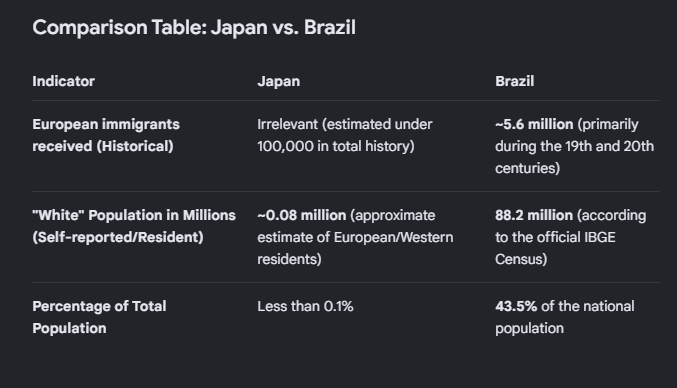
Task: Click the European immigrants received row label
Action: click(106, 135)
